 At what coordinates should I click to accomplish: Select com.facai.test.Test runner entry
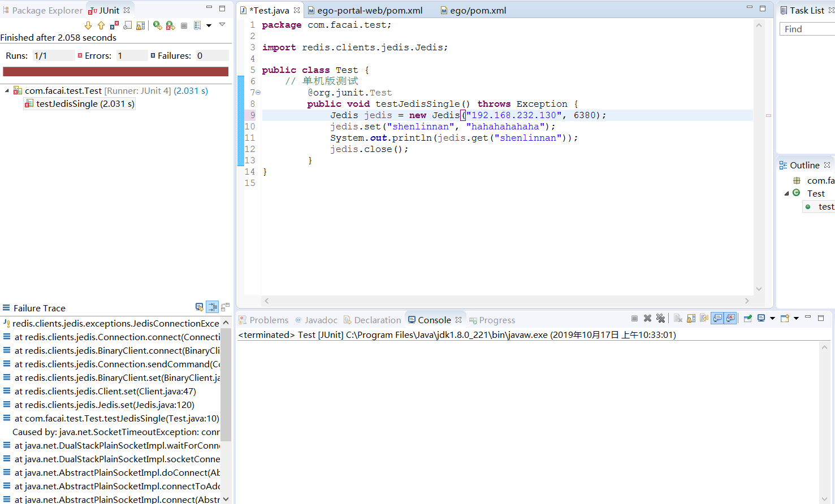tap(111, 90)
